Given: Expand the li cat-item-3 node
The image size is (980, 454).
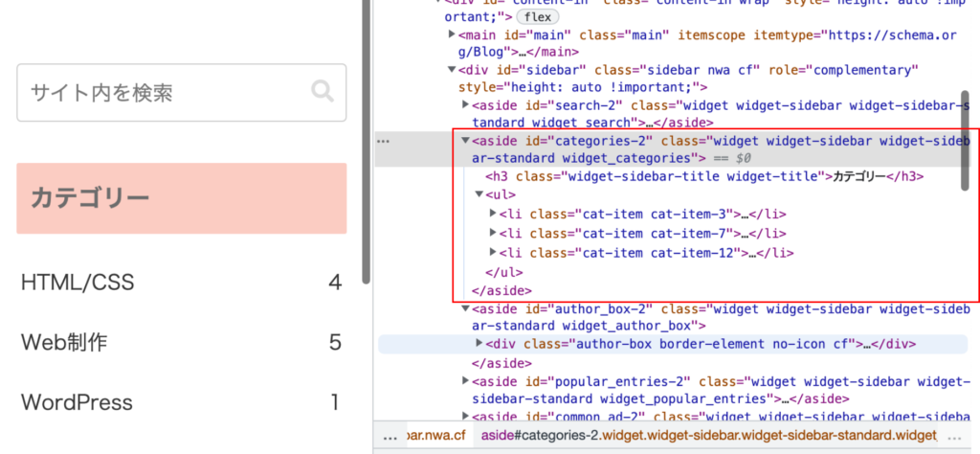Looking at the screenshot, I should pos(493,214).
